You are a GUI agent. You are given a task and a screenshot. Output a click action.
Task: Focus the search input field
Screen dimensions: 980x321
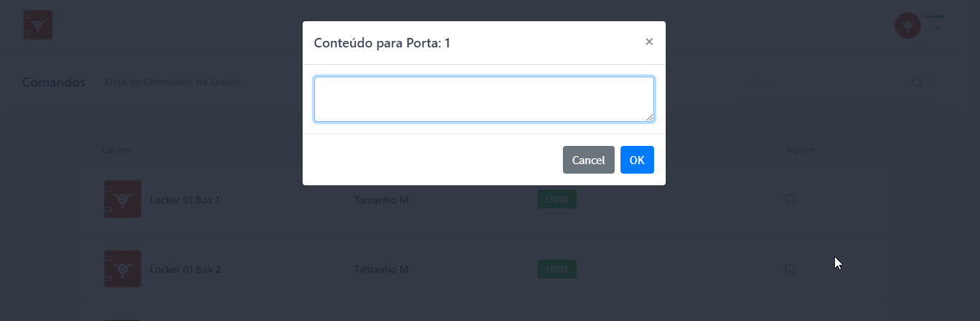tap(824, 82)
